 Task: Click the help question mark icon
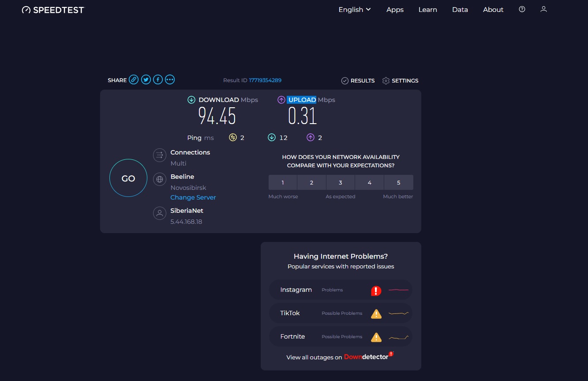[522, 9]
